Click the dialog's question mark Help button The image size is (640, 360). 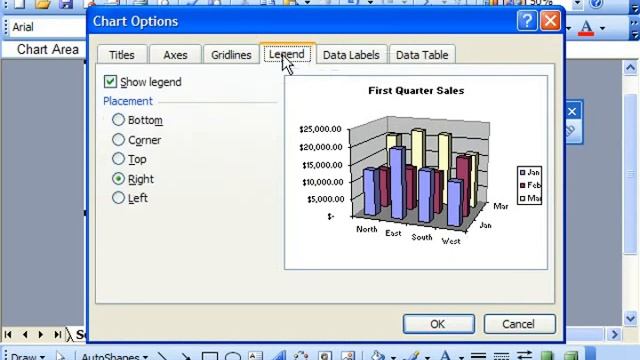click(527, 20)
